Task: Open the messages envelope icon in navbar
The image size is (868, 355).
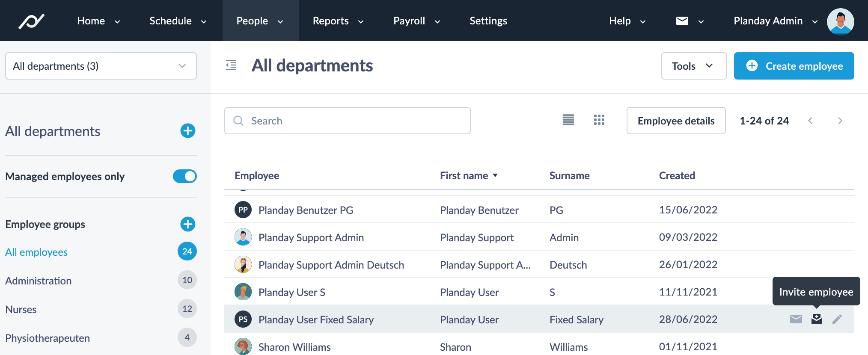Action: pos(682,21)
